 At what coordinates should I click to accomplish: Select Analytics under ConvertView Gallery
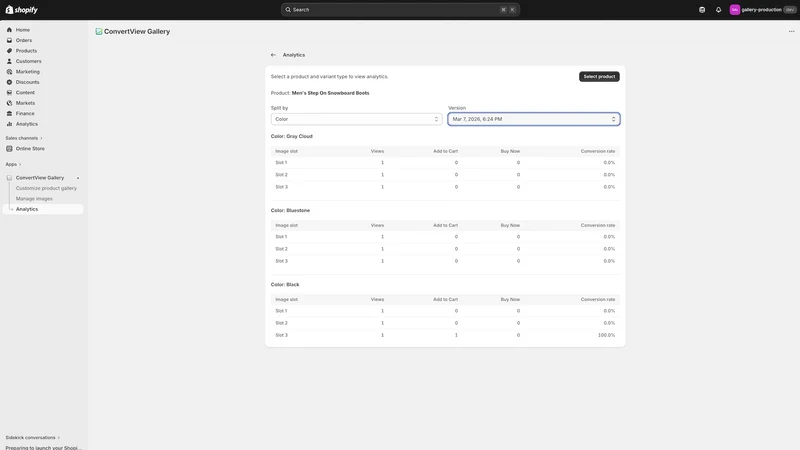click(43, 209)
